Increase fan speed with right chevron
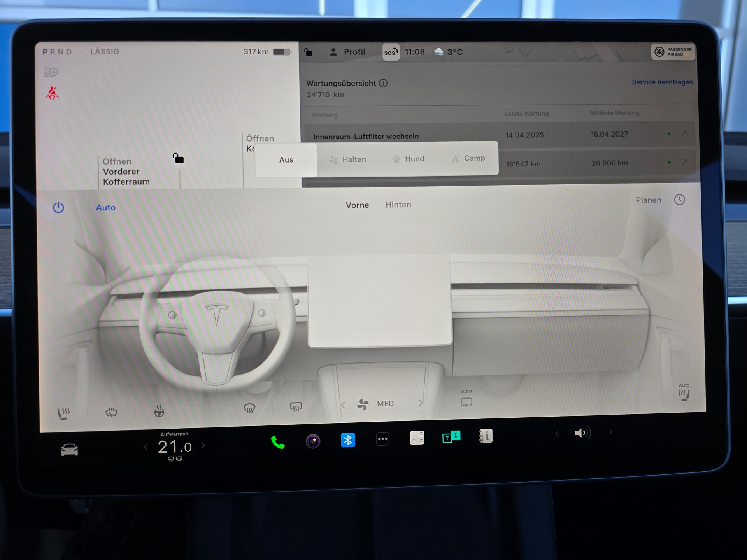747x560 pixels. click(421, 403)
